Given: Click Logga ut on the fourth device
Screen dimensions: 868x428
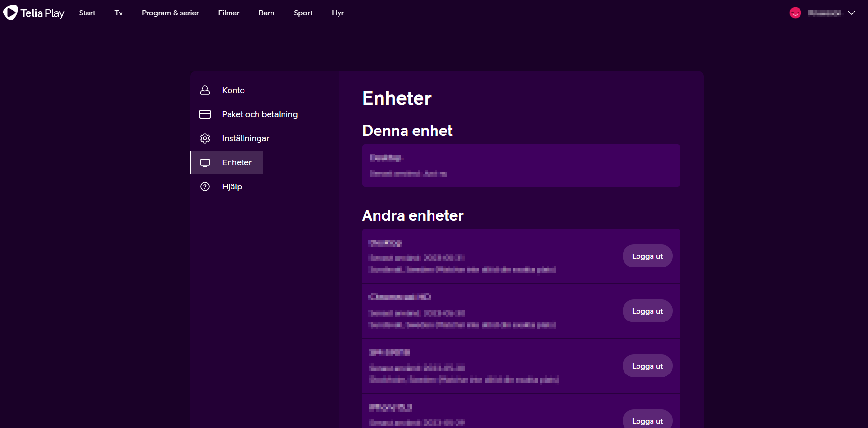Looking at the screenshot, I should click(x=647, y=420).
